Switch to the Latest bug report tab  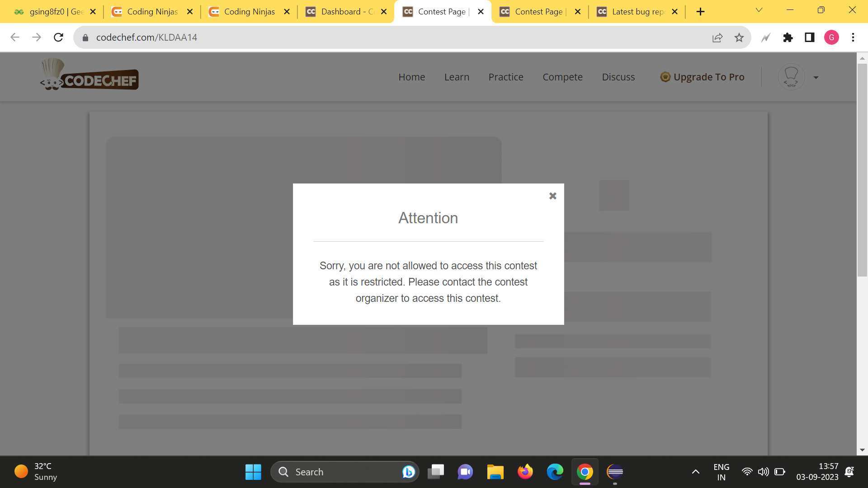637,12
